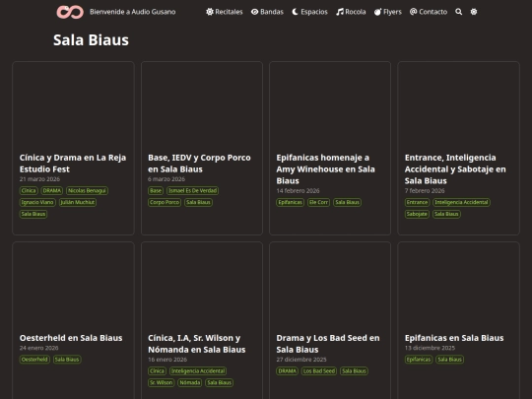Select the Ignacio Viano tag

(x=37, y=202)
